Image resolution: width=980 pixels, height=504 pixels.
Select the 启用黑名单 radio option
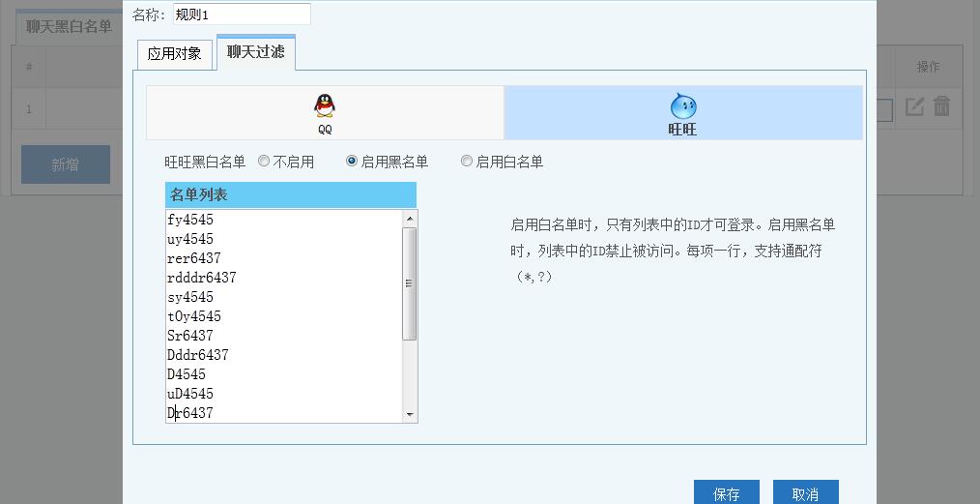click(x=352, y=162)
